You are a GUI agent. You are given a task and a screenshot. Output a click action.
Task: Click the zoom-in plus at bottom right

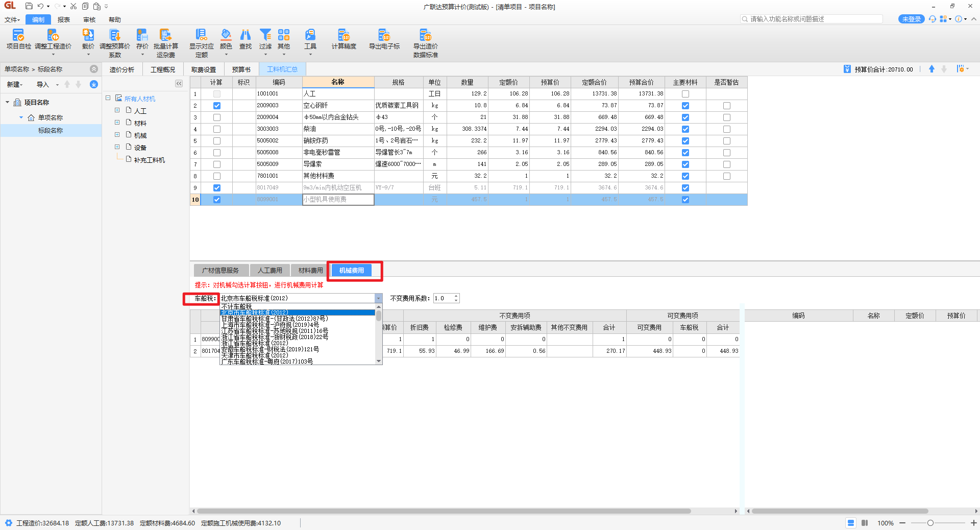tap(973, 523)
